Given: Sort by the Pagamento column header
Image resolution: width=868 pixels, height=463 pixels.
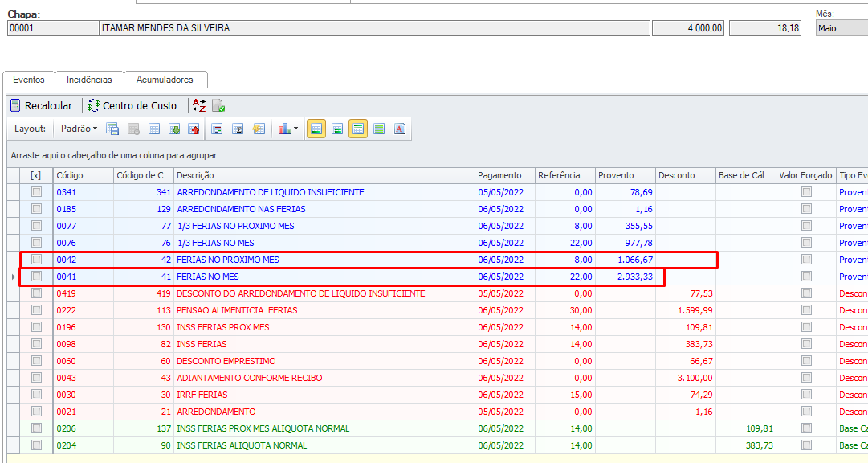Looking at the screenshot, I should (x=505, y=175).
